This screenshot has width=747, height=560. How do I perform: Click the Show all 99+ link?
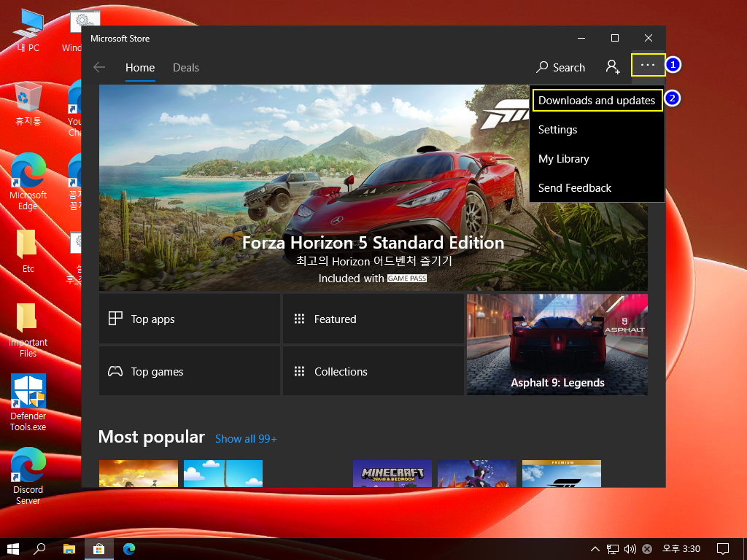click(246, 438)
